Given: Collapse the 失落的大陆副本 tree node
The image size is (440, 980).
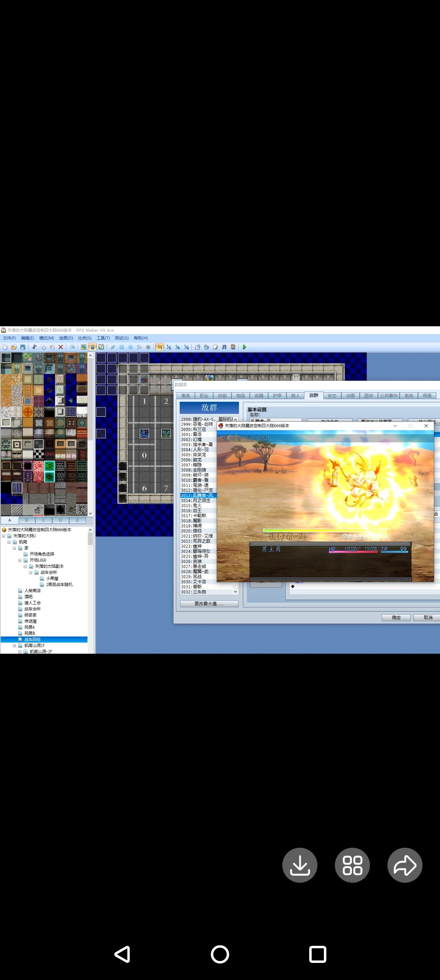Looking at the screenshot, I should coord(25,567).
